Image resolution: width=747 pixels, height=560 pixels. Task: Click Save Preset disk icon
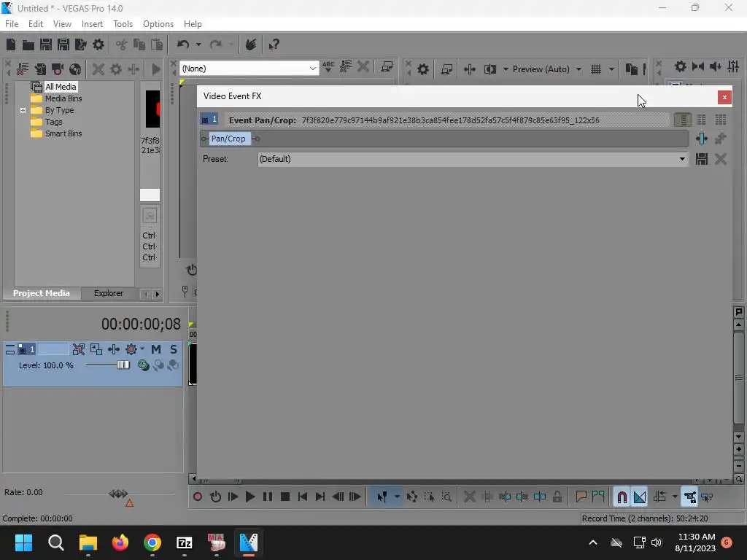(702, 159)
